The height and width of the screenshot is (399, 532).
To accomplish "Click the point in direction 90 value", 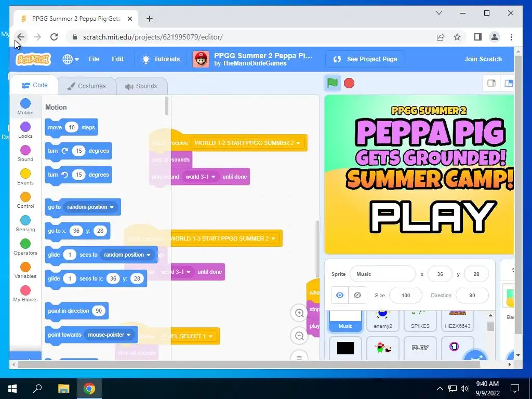I will point(98,311).
